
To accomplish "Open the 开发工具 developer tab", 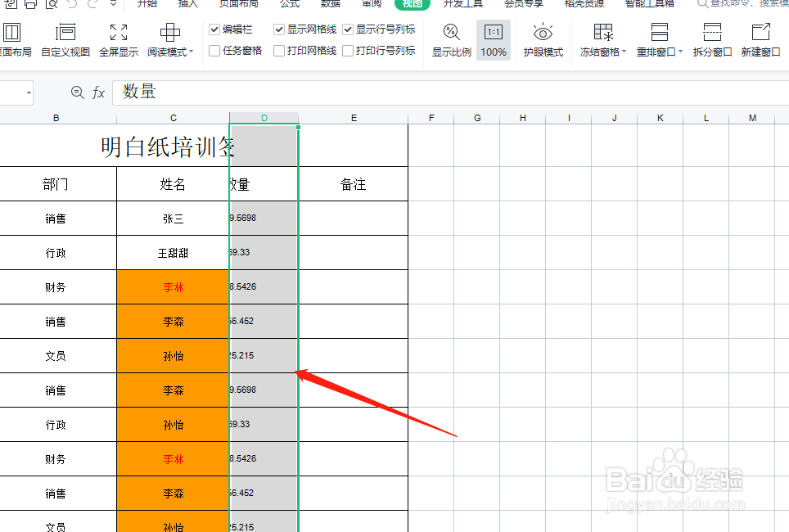I will [463, 4].
